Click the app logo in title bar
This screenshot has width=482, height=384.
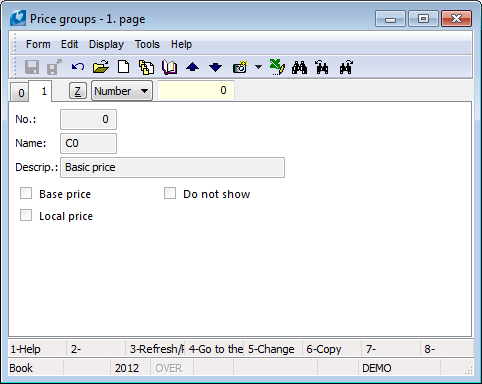[18, 18]
